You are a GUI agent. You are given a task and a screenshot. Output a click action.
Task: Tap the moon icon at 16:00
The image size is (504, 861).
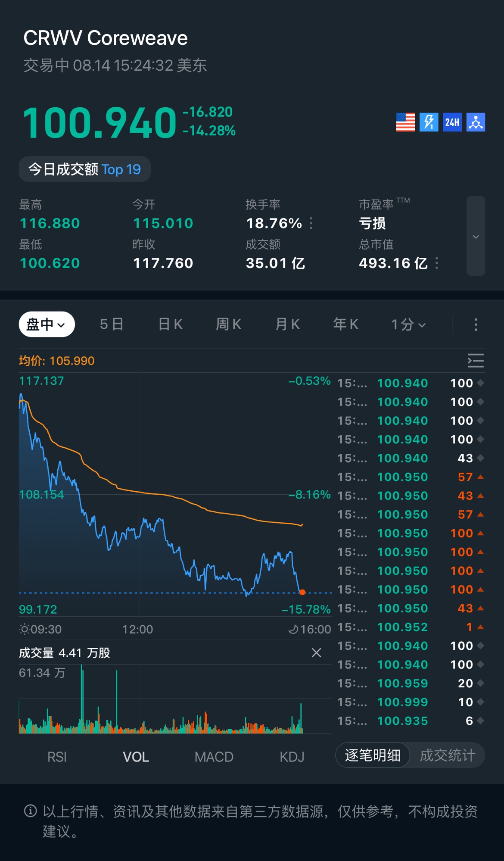point(293,630)
